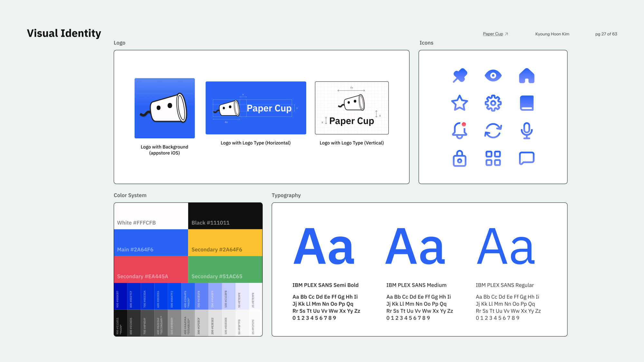Select gray shade 900 #111011 MAIN
This screenshot has height=362, width=644.
[x=121, y=323]
